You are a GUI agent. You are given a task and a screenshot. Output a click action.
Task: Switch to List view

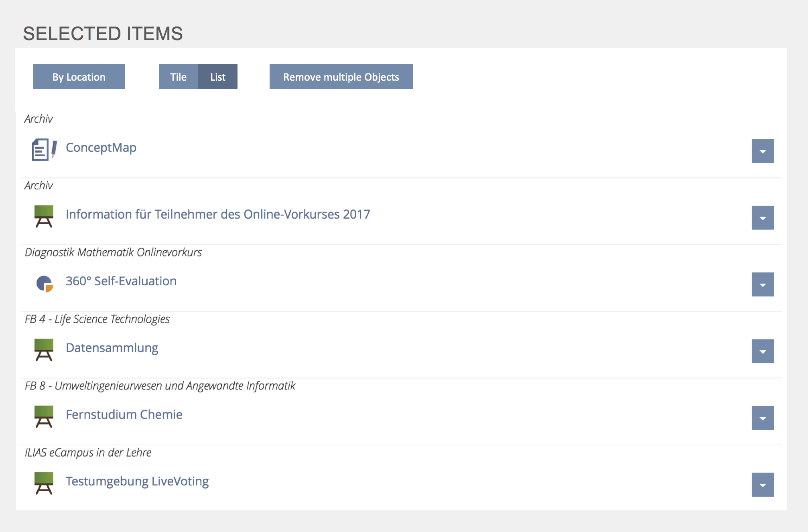[x=218, y=77]
